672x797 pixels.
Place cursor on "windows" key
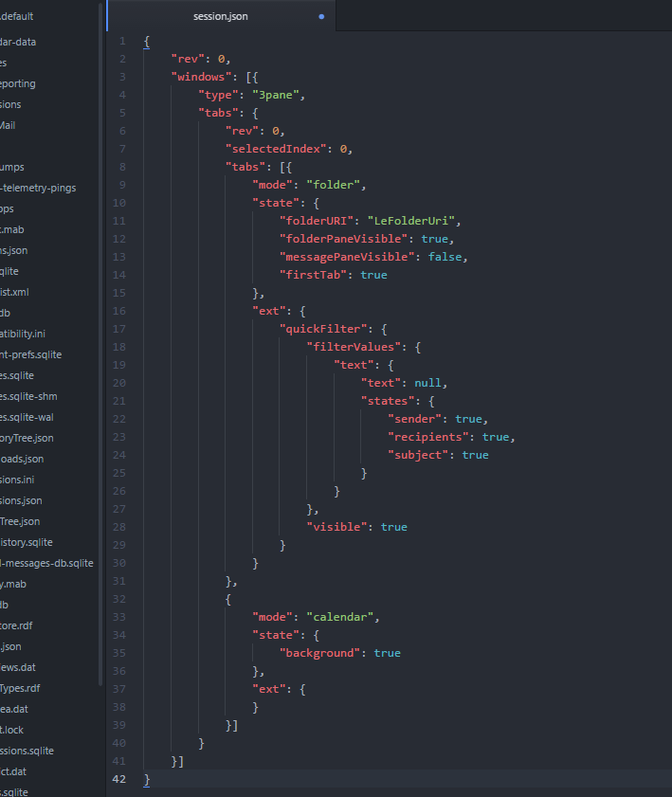[x=201, y=77]
